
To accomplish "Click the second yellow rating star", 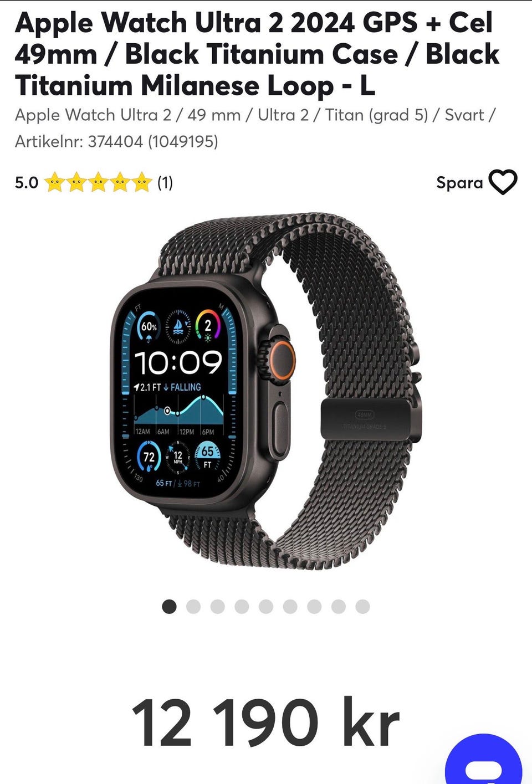I will 76,182.
